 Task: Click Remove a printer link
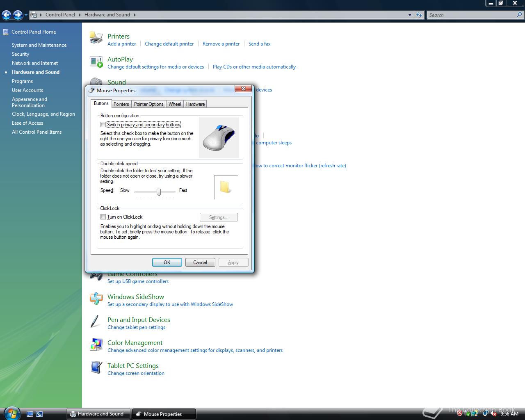221,44
